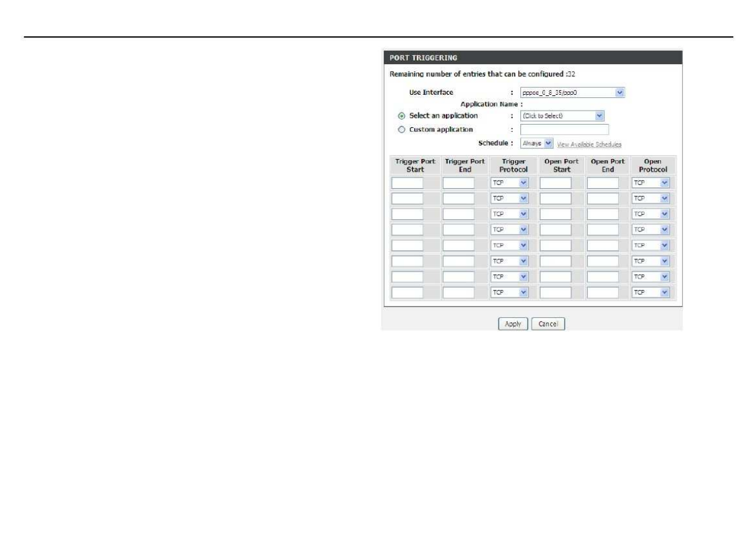Open second row Open Protocol dropdown
Image resolution: width=756 pixels, height=536 pixels.
(x=651, y=198)
